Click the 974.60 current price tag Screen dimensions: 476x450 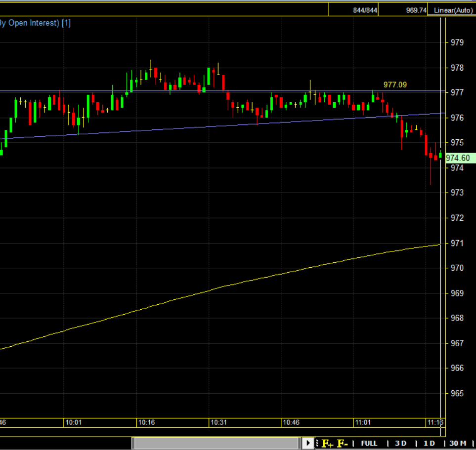pyautogui.click(x=460, y=158)
